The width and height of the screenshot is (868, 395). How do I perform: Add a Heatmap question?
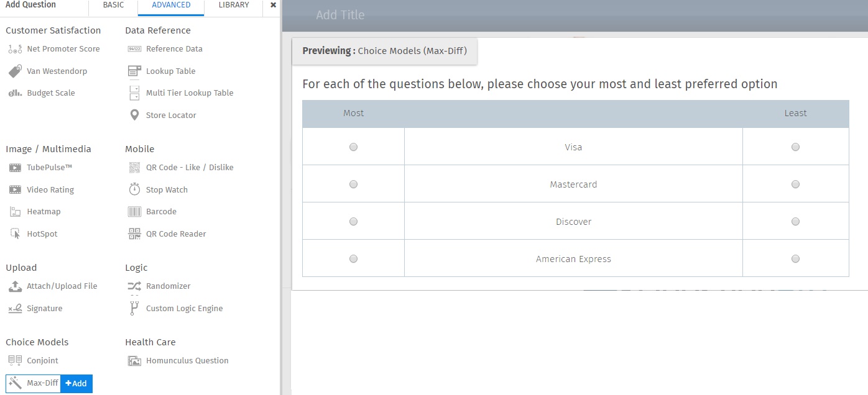coord(44,211)
